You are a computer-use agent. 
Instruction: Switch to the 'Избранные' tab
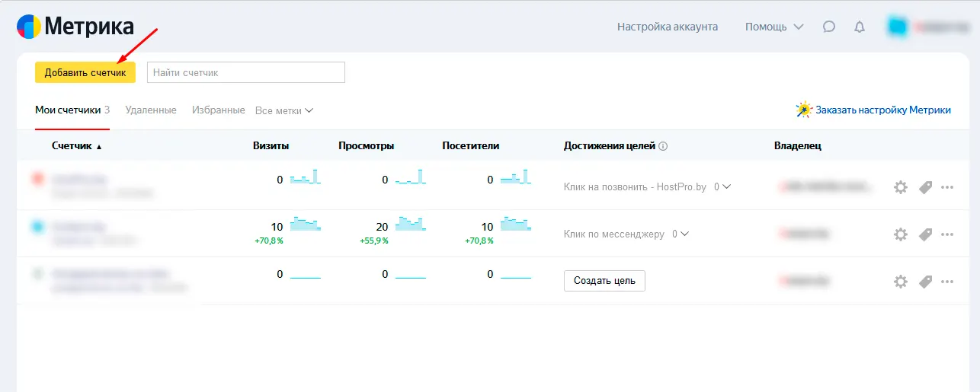click(x=219, y=110)
